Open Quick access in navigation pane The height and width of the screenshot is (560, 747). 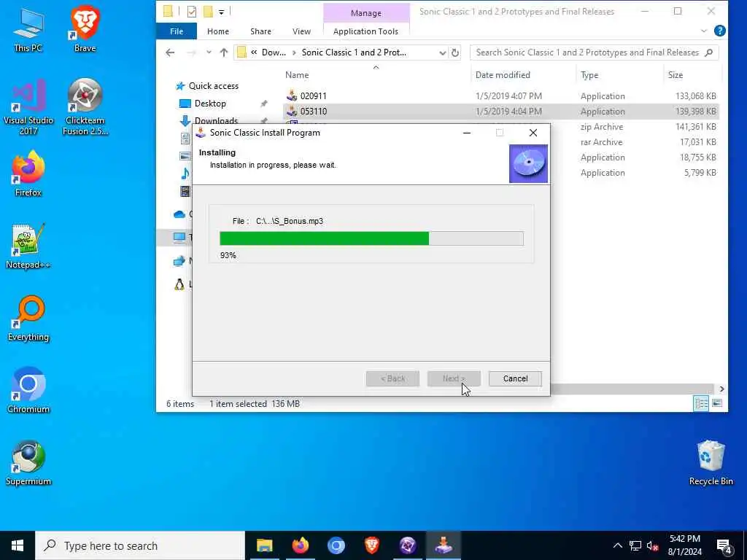point(214,86)
